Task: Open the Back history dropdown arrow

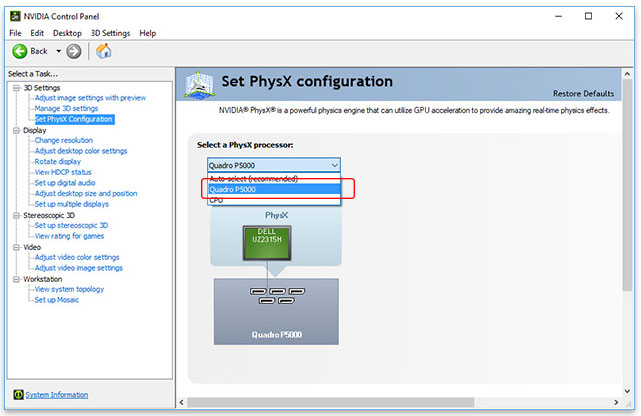Action: click(58, 51)
